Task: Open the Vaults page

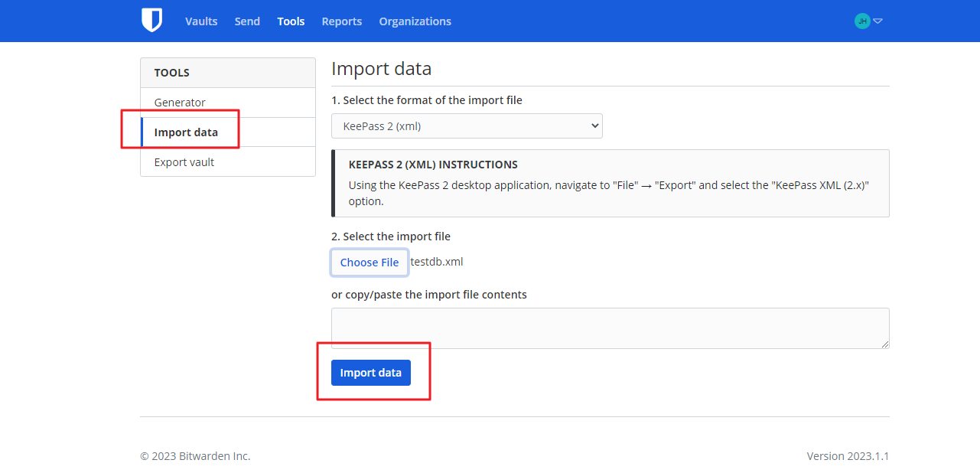Action: [x=201, y=21]
